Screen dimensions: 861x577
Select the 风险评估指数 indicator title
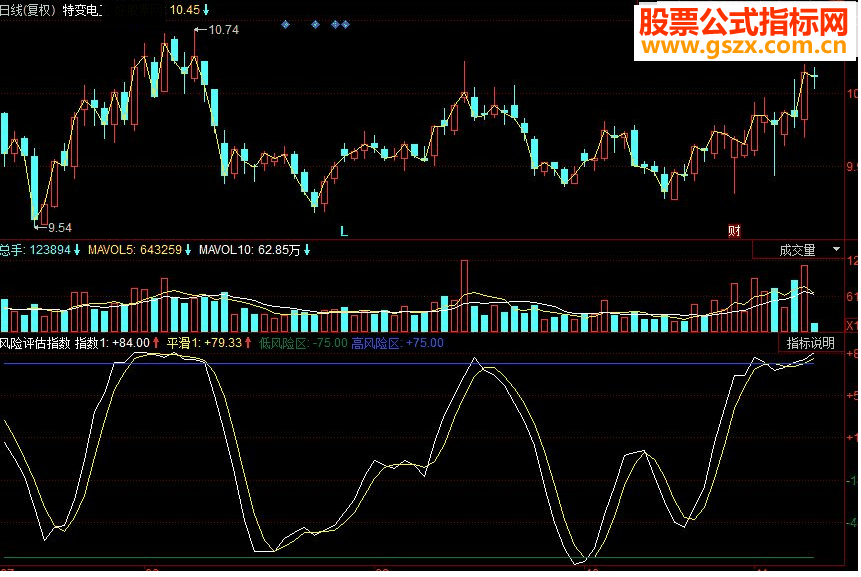[x=35, y=344]
